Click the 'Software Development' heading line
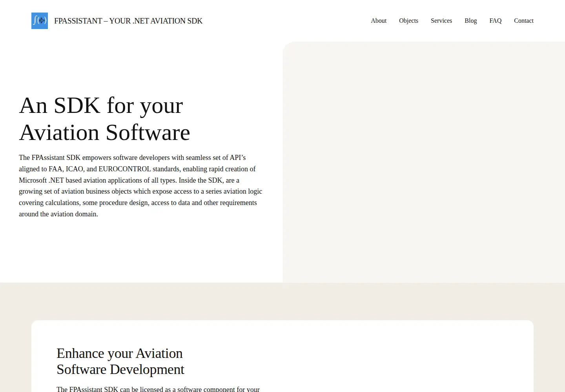This screenshot has width=565, height=392. point(120,369)
